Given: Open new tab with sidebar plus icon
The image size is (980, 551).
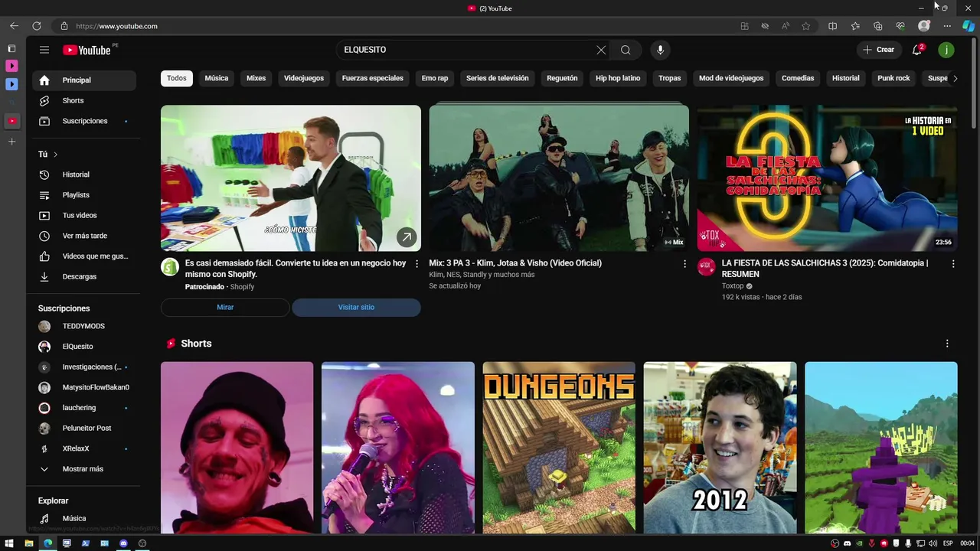Looking at the screenshot, I should click(11, 142).
